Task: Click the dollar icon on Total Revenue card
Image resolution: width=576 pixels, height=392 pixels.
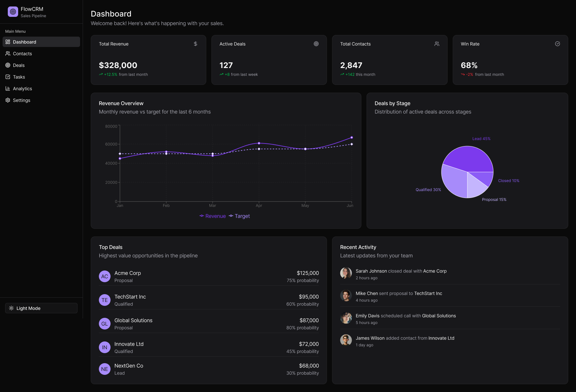Action: pos(195,44)
